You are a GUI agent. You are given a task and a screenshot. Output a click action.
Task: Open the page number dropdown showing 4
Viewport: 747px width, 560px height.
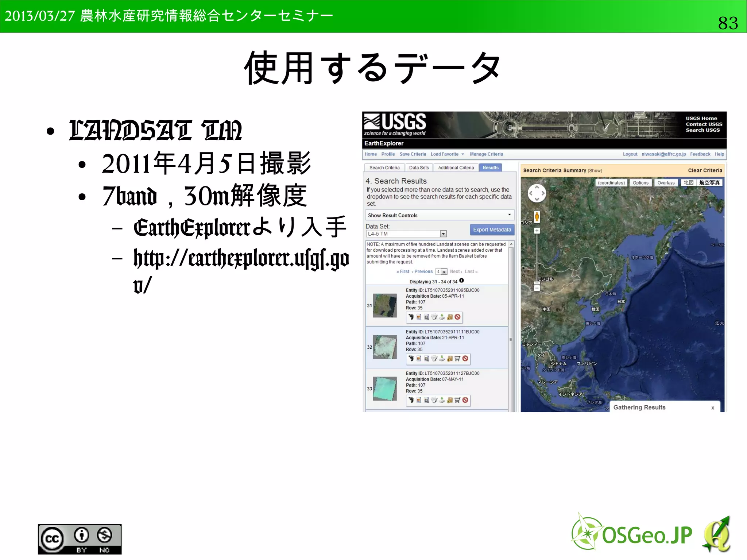441,272
